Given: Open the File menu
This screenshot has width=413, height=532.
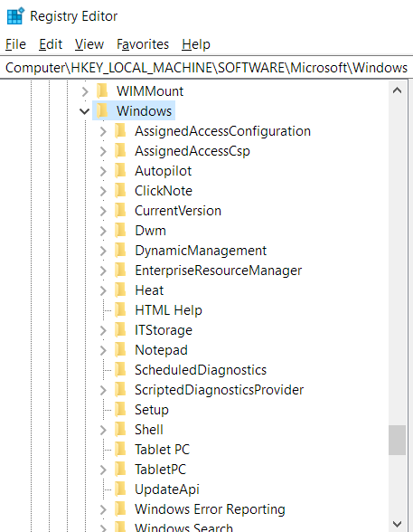Looking at the screenshot, I should [x=15, y=44].
